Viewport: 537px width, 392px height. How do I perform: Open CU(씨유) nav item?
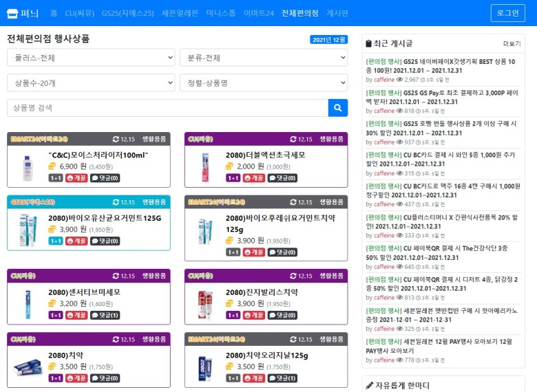click(x=79, y=13)
